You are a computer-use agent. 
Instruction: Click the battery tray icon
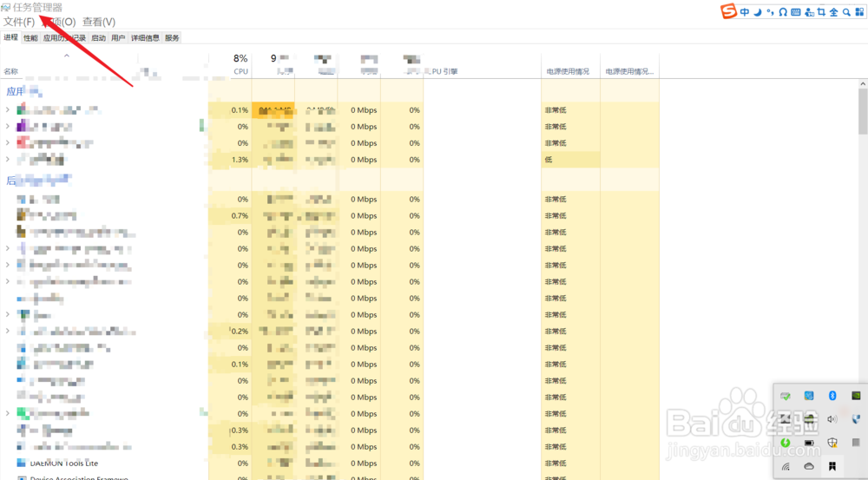pos(809,443)
